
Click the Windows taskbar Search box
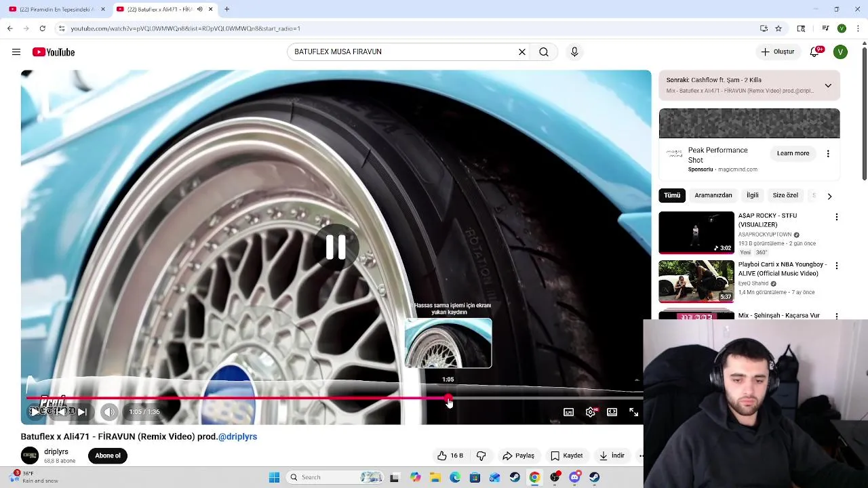click(335, 477)
